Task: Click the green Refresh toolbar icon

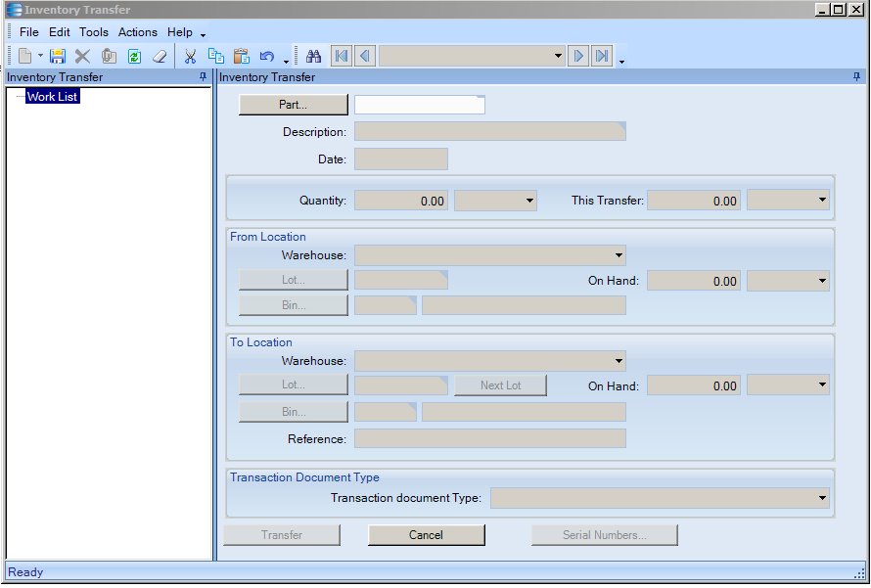Action: [134, 57]
